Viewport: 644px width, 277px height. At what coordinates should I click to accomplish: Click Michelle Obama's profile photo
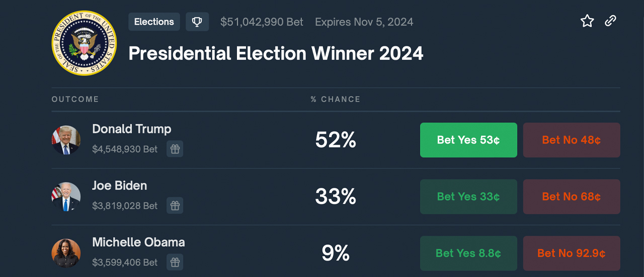[x=66, y=253]
